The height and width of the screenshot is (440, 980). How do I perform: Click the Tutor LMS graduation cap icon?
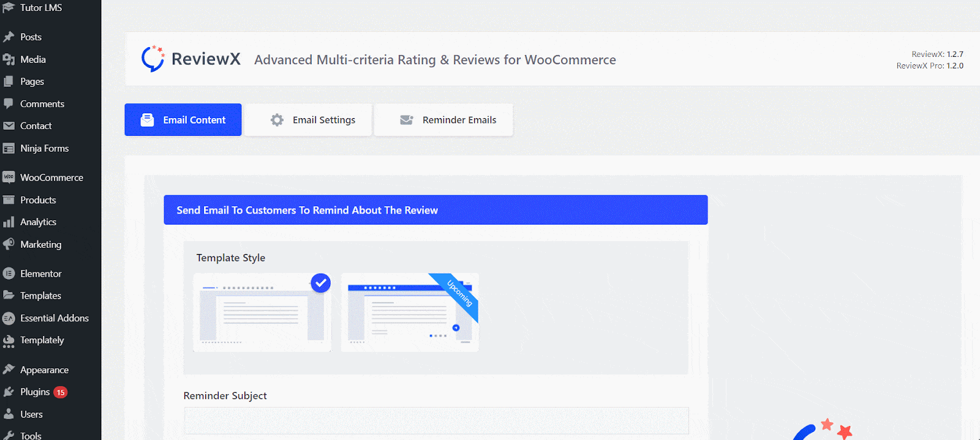9,7
